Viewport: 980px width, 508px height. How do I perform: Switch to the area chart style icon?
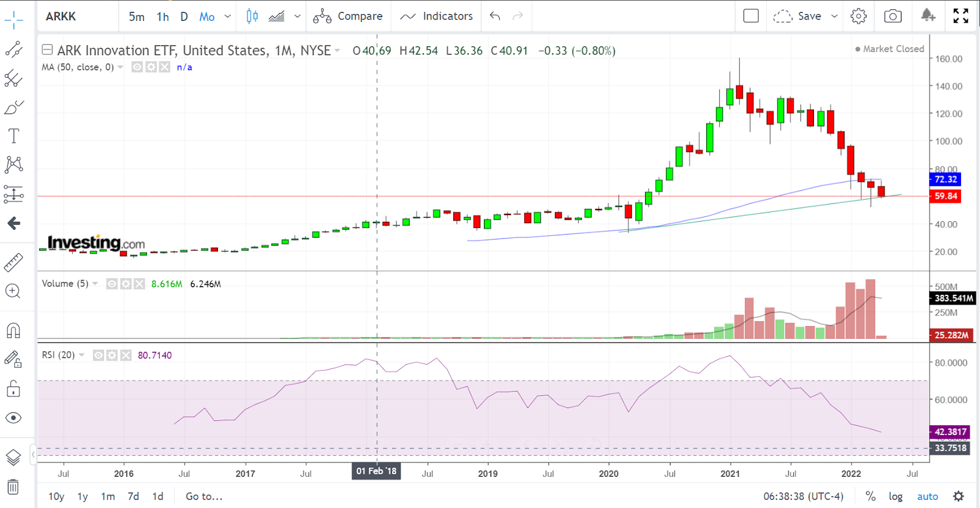(x=277, y=17)
